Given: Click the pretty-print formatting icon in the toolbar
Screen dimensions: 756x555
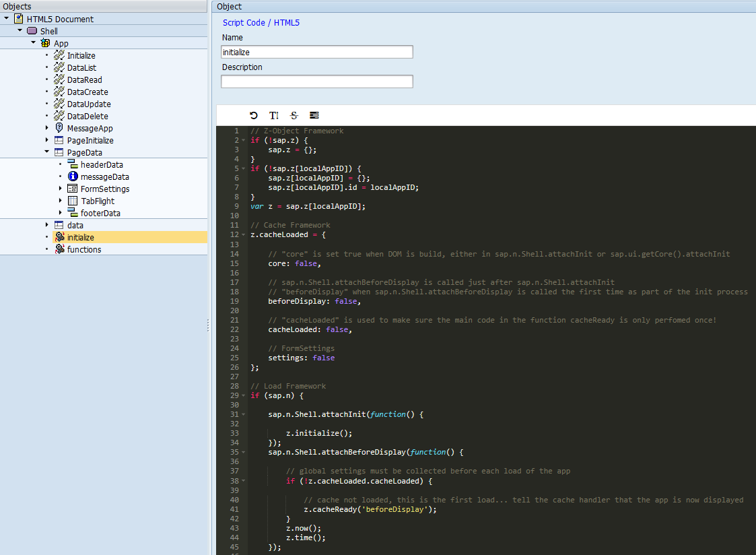Looking at the screenshot, I should [x=314, y=115].
